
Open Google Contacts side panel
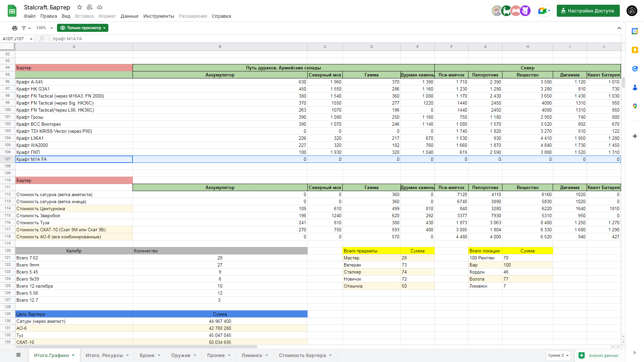(635, 87)
